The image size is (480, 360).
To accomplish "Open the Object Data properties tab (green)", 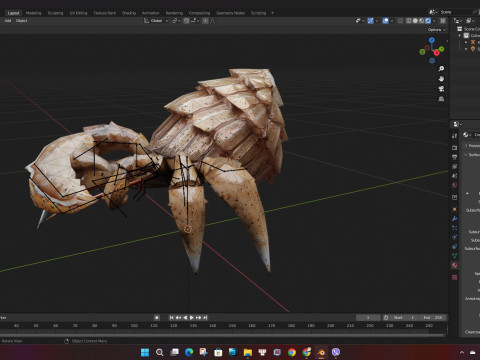I will coord(454,256).
